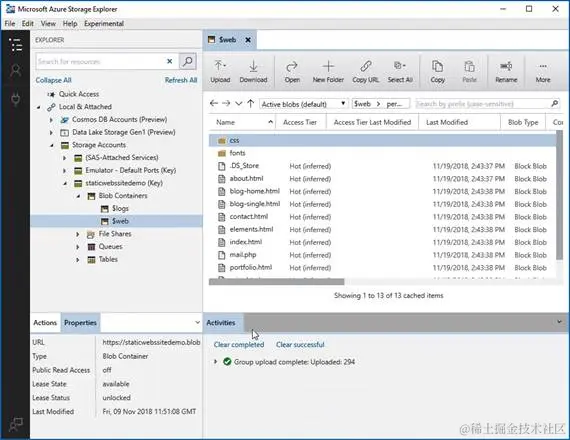The width and height of the screenshot is (570, 440).
Task: Open the View menu
Action: click(48, 24)
